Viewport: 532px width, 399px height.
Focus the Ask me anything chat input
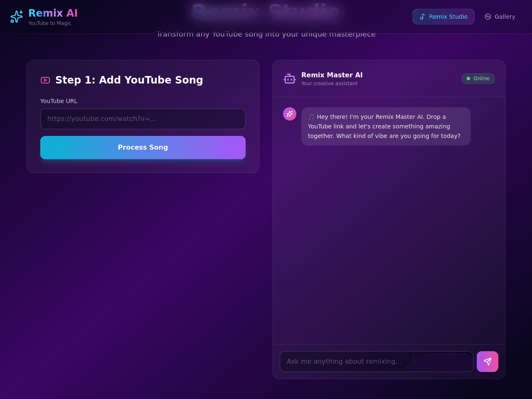click(377, 362)
